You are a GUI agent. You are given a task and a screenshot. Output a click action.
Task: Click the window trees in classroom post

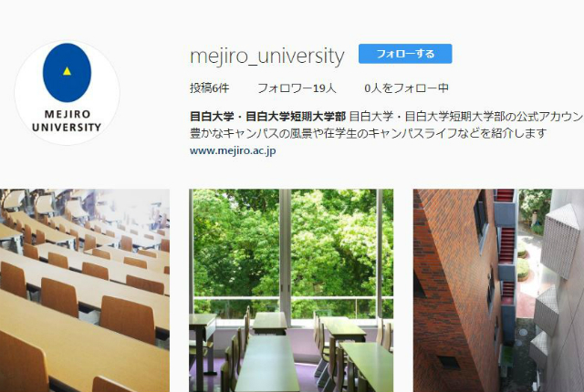[x=291, y=291]
